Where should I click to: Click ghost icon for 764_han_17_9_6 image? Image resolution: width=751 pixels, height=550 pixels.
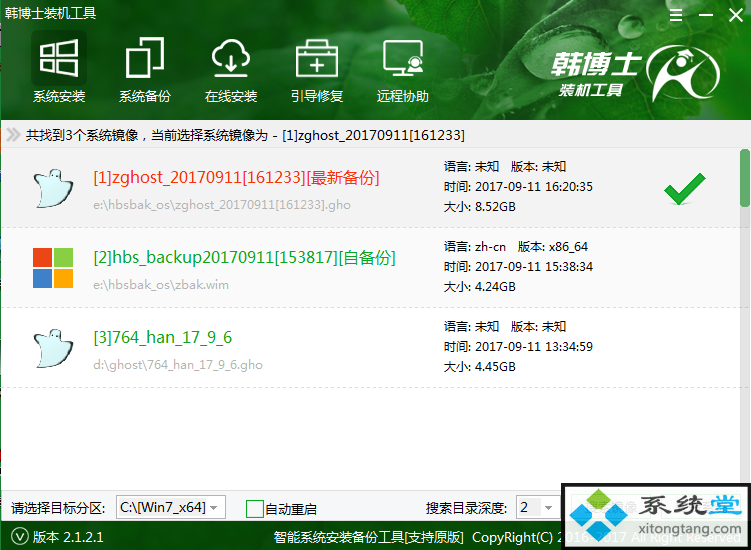tap(53, 348)
